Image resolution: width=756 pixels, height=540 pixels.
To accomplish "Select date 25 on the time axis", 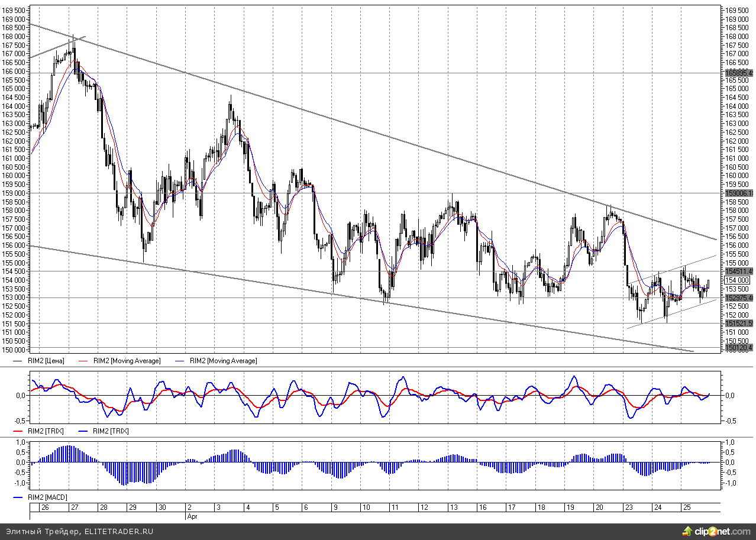I will 687,507.
